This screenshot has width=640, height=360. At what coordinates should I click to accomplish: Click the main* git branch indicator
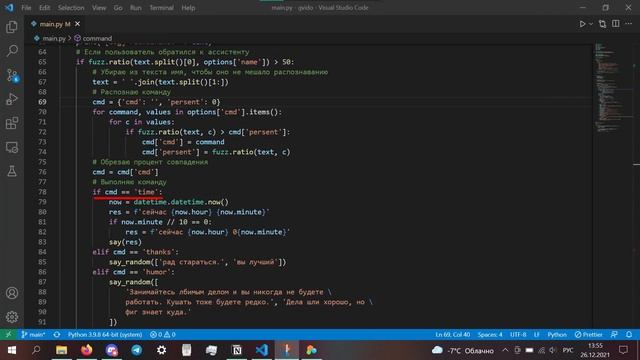33,334
